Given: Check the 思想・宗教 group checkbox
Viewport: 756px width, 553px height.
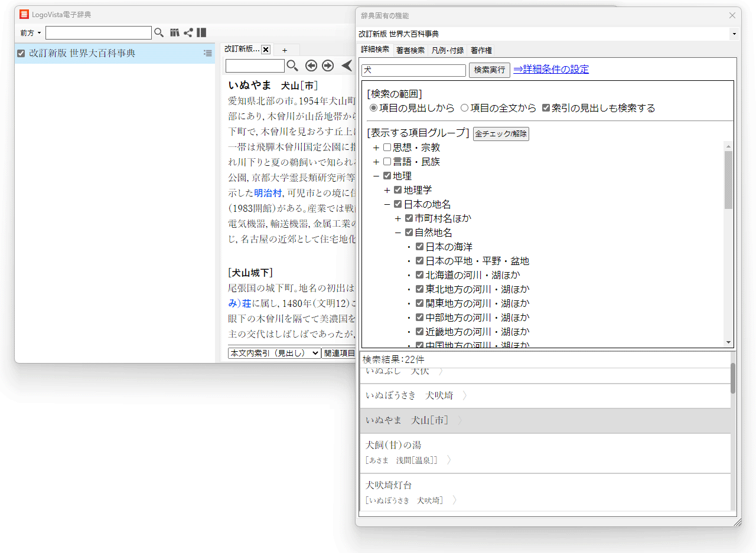Looking at the screenshot, I should [387, 148].
